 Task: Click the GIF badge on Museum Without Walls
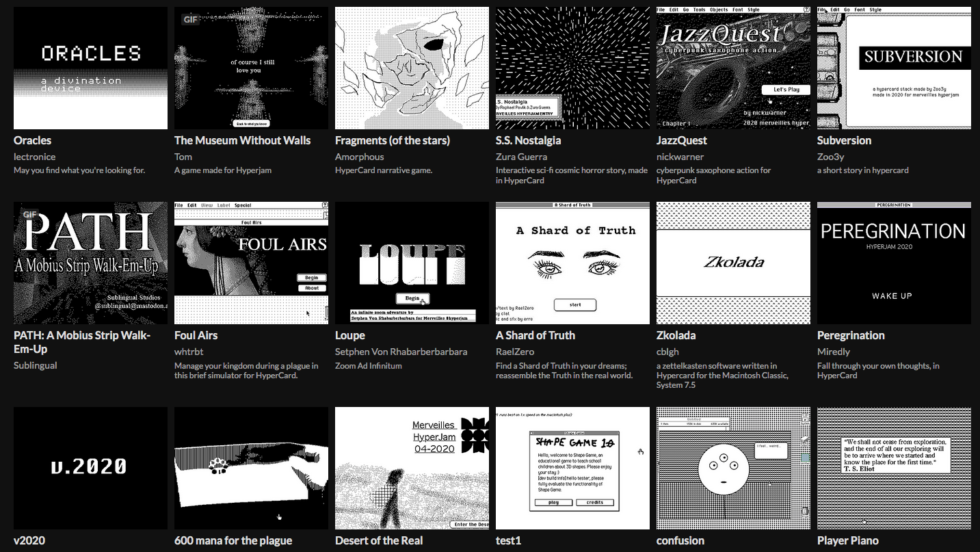(190, 19)
